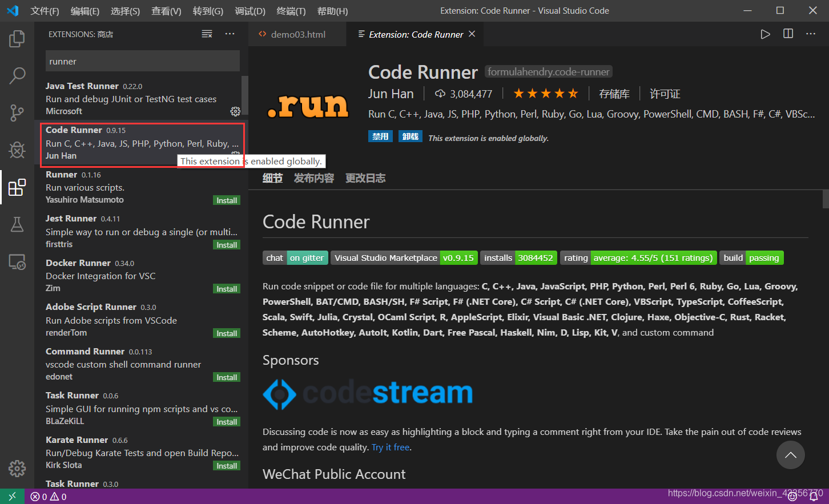Select Code Runner in extensions list
The width and height of the screenshot is (829, 504).
click(142, 143)
